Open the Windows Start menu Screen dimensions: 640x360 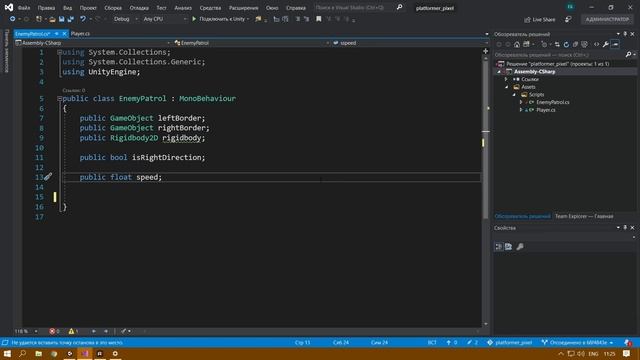tap(7, 353)
